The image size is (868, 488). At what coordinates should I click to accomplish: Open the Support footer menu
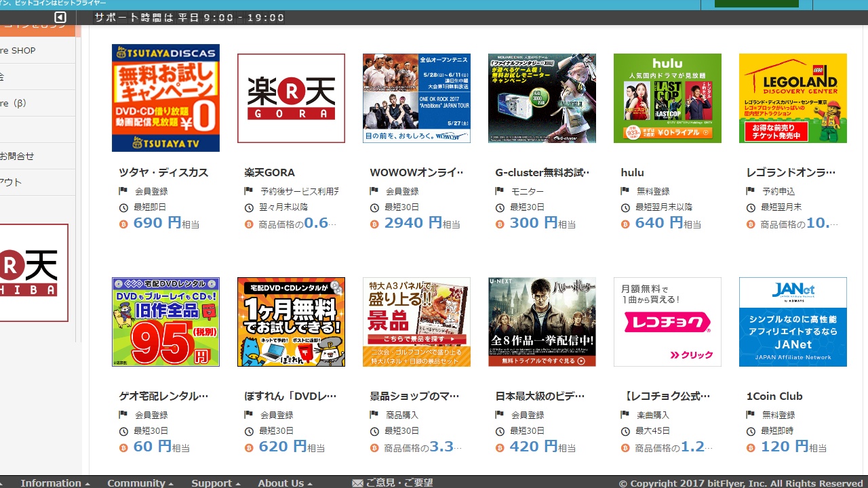(216, 483)
